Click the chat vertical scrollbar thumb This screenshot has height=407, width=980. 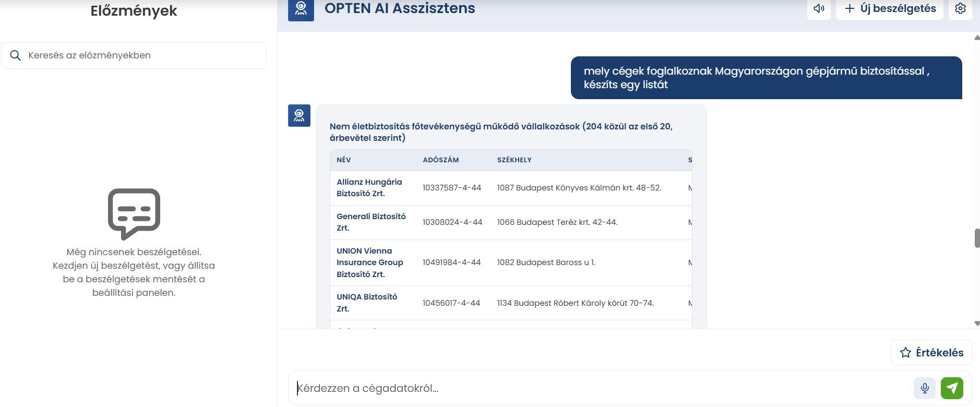(x=977, y=238)
